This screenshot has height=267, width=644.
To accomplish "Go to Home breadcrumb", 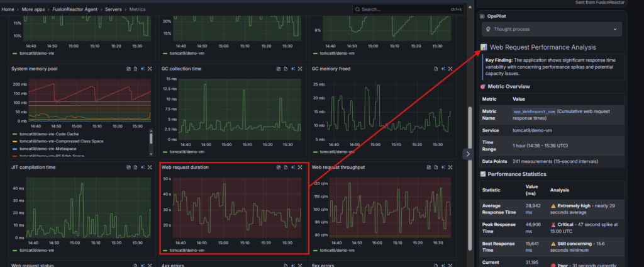I will 8,9.
